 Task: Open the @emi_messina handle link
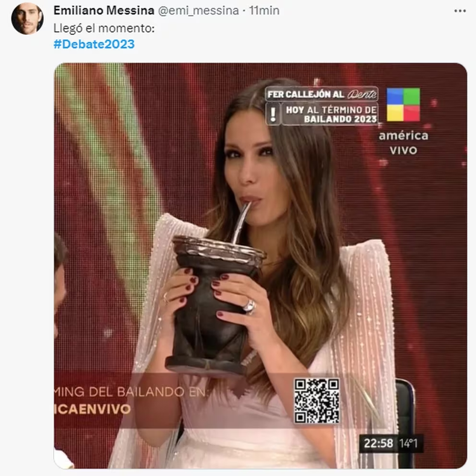click(x=199, y=11)
